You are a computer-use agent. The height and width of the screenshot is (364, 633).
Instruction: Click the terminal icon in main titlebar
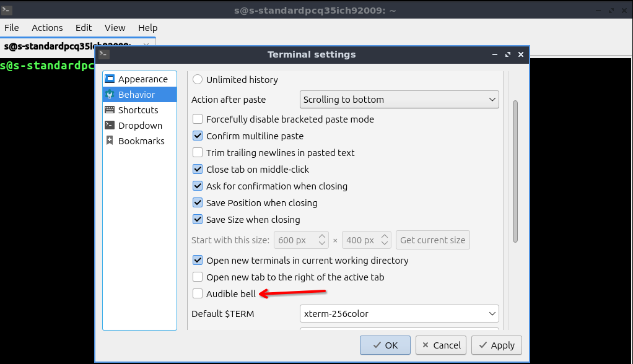tap(6, 10)
